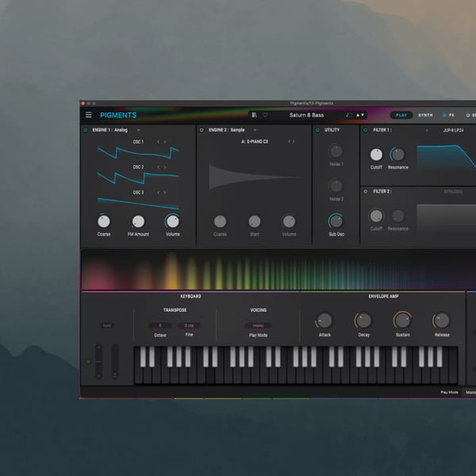Open the preset library browser icon

255,115
